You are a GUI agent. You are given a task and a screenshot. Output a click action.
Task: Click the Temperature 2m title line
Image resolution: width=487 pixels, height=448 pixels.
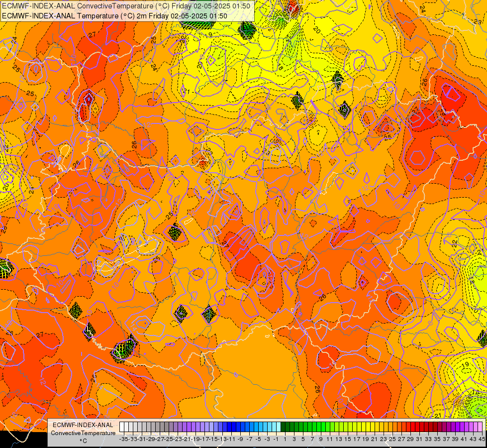coord(114,16)
